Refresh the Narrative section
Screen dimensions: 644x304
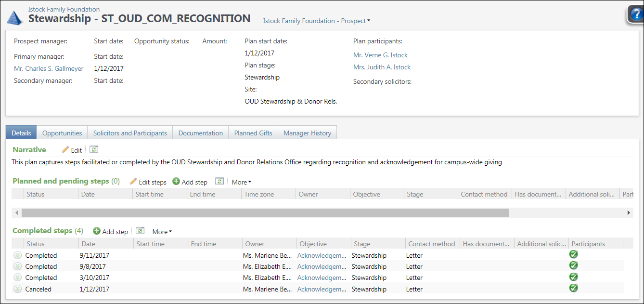pyautogui.click(x=94, y=150)
